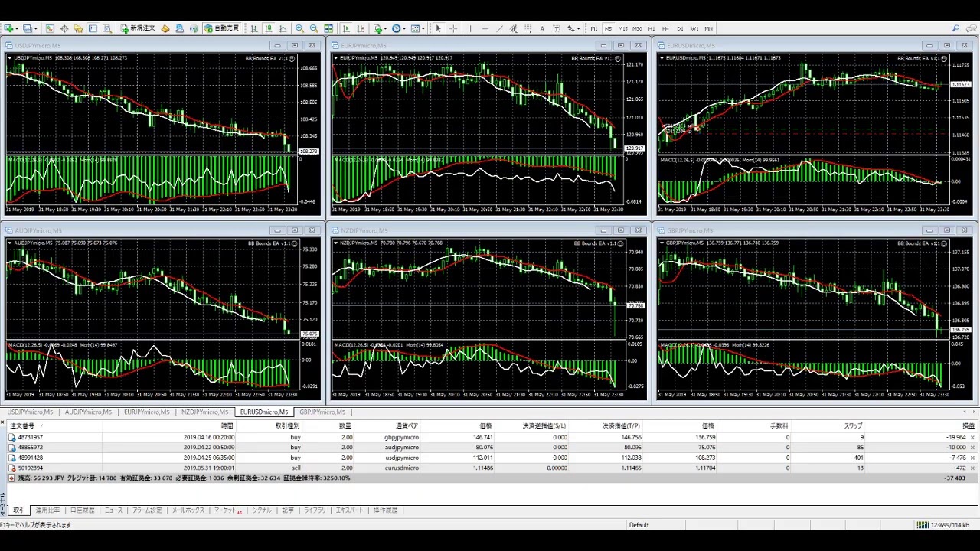
Task: Sort orders by 通貨ペア column header
Action: (407, 425)
